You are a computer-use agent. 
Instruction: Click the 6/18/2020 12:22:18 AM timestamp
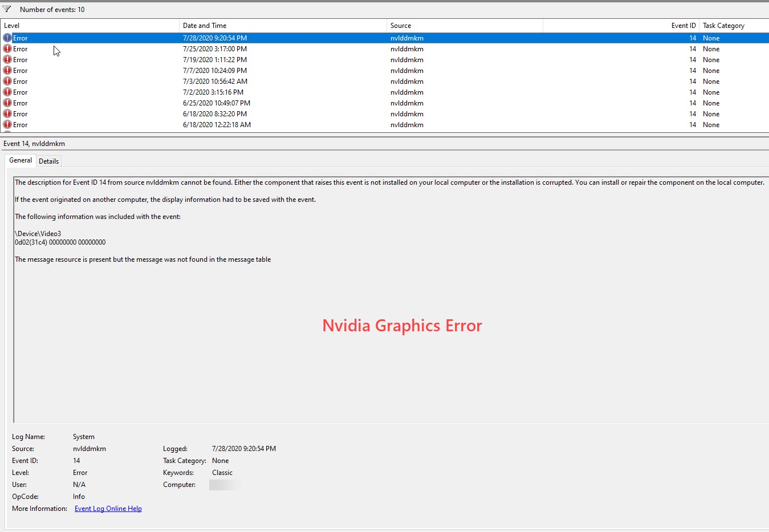tap(217, 125)
